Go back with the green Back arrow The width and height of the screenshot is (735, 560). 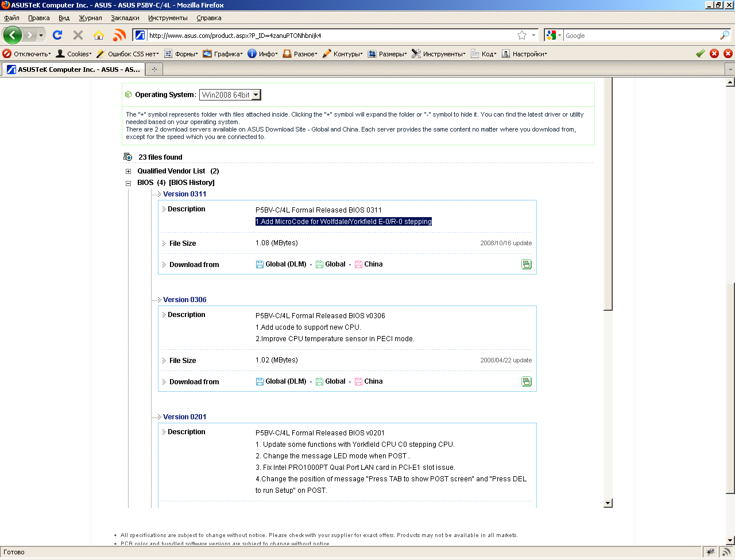coord(13,35)
